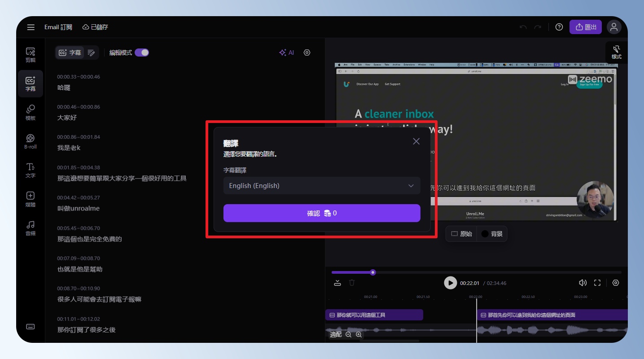Image resolution: width=644 pixels, height=359 pixels.
Task: Mute audio with the volume icon
Action: pos(583,283)
